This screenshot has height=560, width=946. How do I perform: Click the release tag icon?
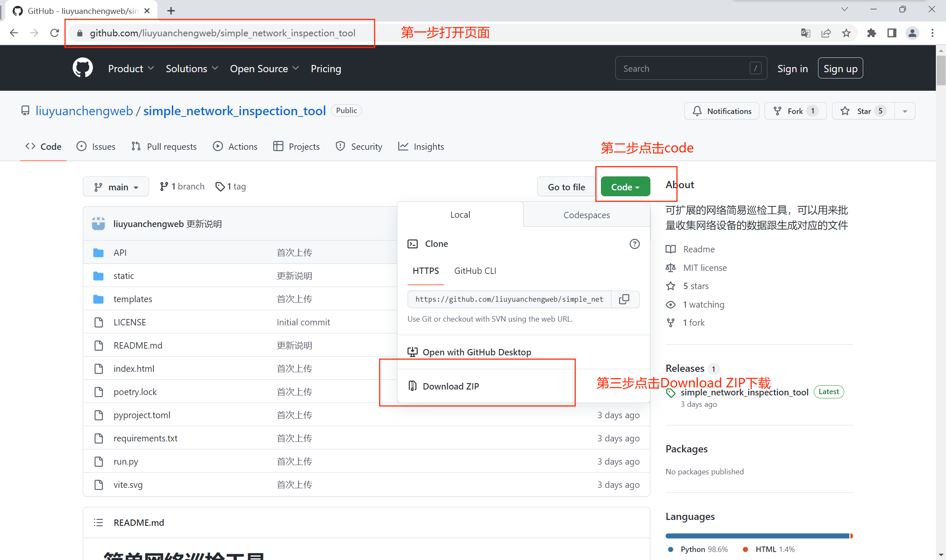[671, 393]
